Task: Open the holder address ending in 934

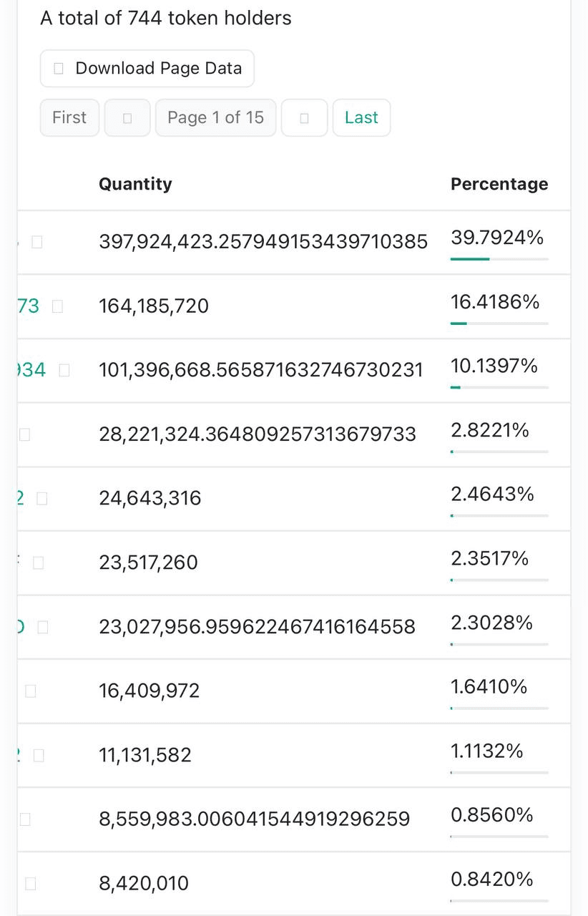Action: 31,370
